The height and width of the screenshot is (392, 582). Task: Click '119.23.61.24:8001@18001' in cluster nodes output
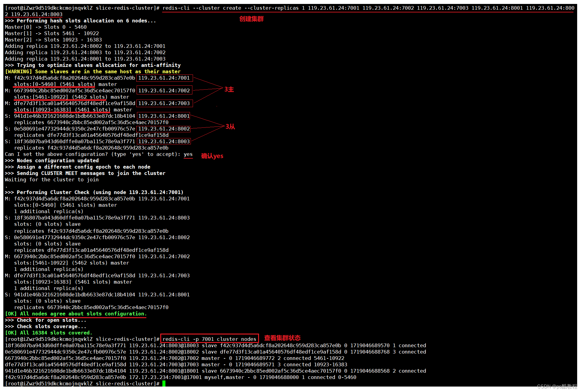pyautogui.click(x=164, y=371)
